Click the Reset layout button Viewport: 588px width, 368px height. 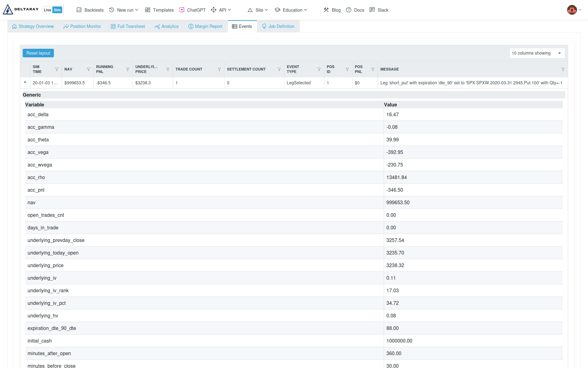[x=38, y=53]
